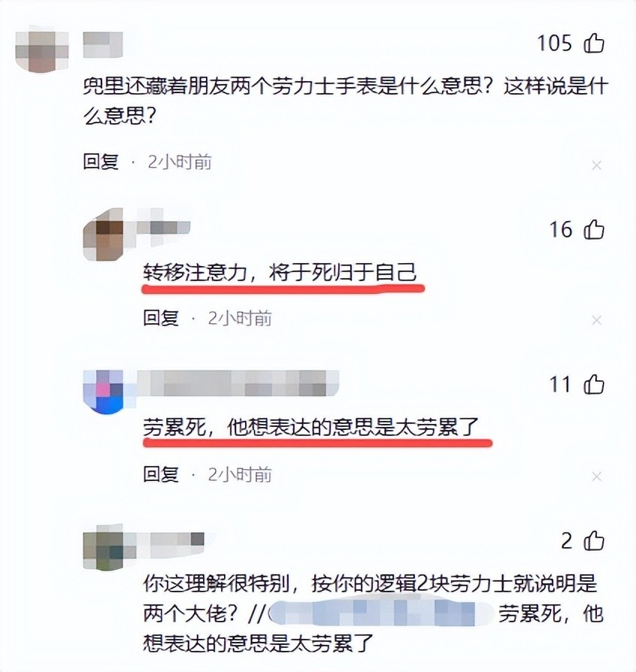Open the top commenter's blurred username

point(102,44)
